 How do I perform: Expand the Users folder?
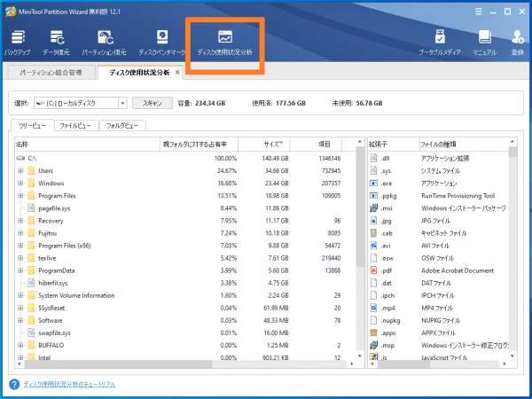[x=20, y=170]
